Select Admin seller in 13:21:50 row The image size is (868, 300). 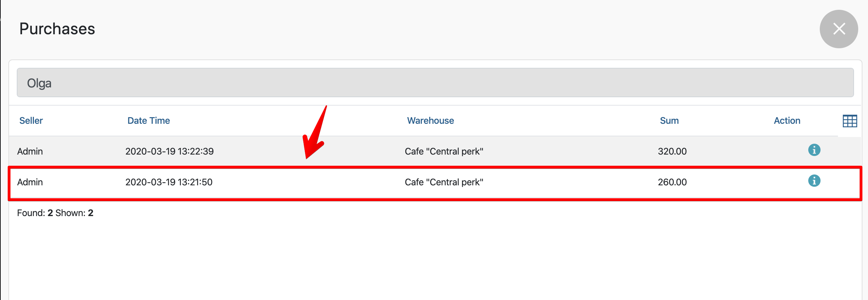(30, 182)
